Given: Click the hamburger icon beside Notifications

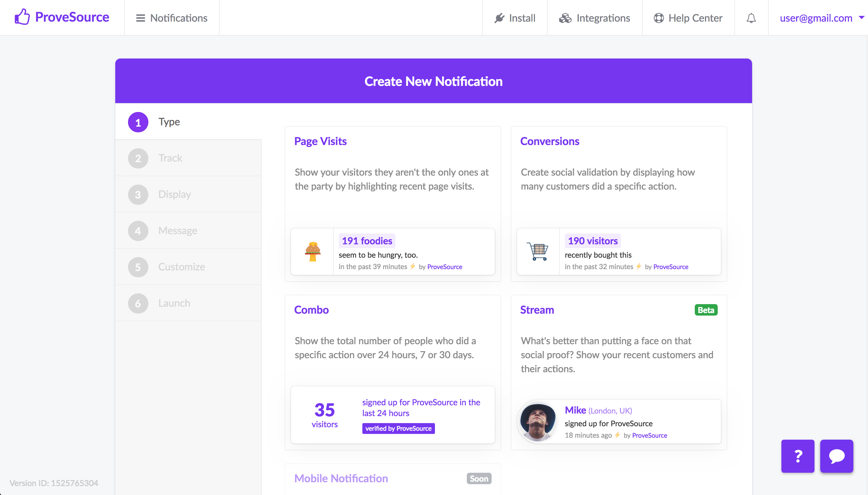Looking at the screenshot, I should click(x=140, y=18).
